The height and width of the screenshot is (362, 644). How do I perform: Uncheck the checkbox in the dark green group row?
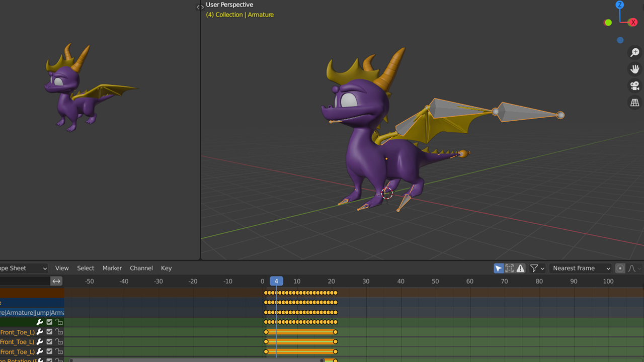49,322
